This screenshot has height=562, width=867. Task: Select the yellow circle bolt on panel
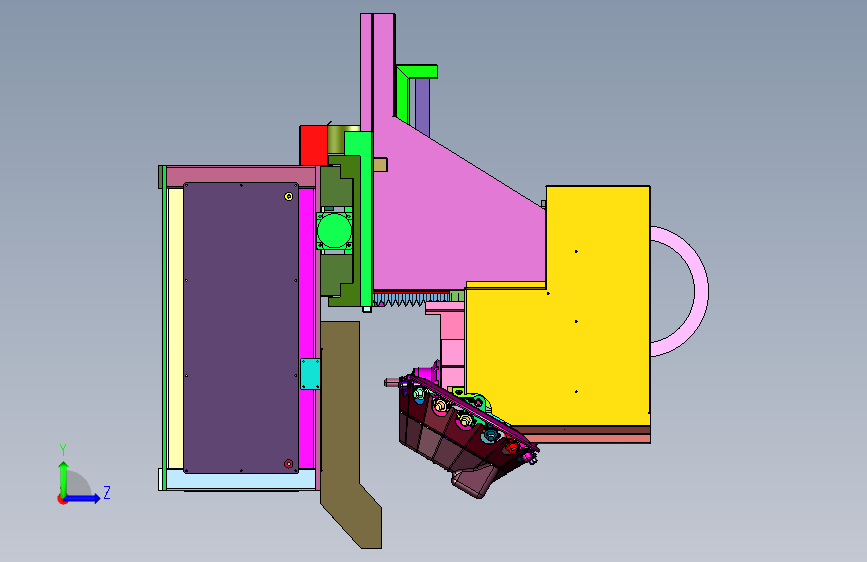pyautogui.click(x=288, y=196)
